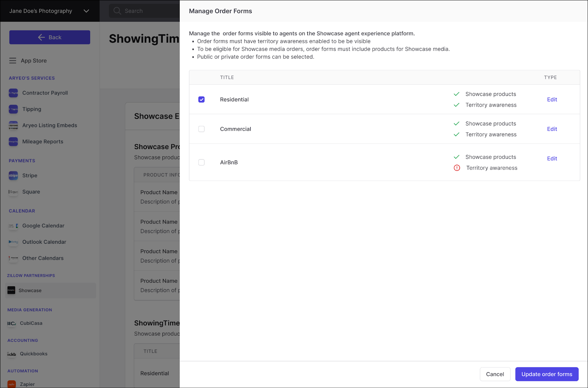Image resolution: width=588 pixels, height=388 pixels.
Task: Check the Commercial order form checkbox
Action: pos(201,129)
